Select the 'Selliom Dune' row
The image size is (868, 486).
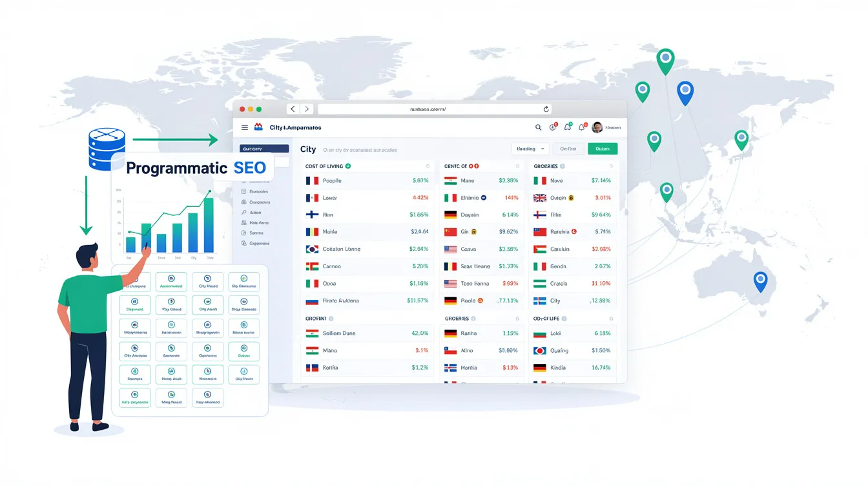(368, 333)
